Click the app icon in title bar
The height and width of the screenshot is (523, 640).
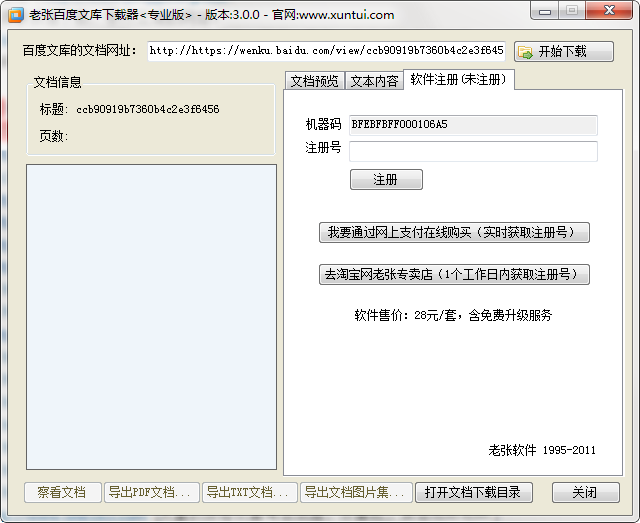[x=16, y=15]
